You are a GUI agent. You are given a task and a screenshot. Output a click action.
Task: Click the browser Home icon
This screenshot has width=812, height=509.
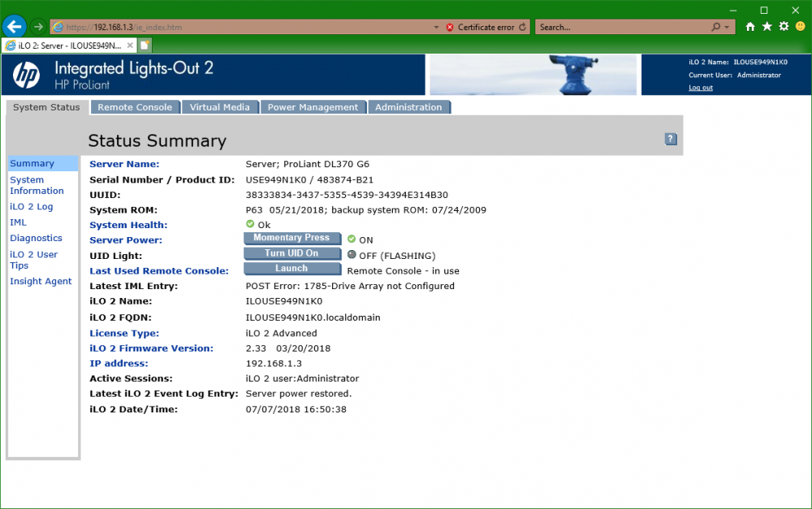pyautogui.click(x=749, y=27)
